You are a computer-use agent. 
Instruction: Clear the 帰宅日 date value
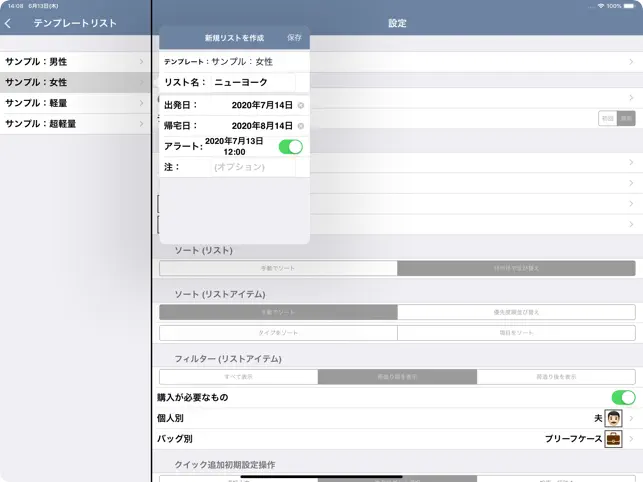(x=301, y=126)
